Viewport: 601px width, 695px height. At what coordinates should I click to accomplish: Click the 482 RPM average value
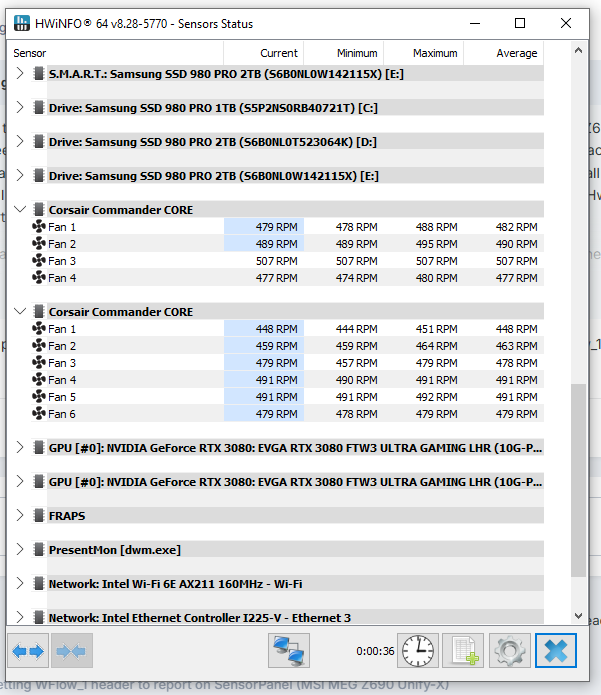click(516, 227)
